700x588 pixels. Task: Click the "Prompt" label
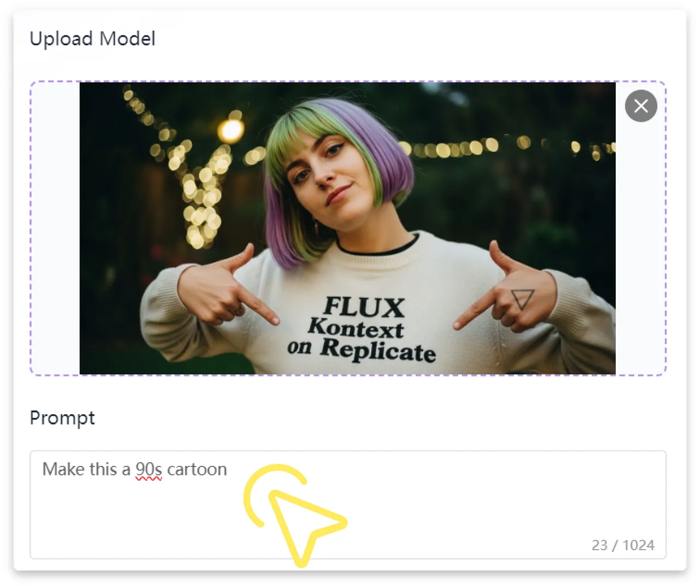[x=62, y=418]
